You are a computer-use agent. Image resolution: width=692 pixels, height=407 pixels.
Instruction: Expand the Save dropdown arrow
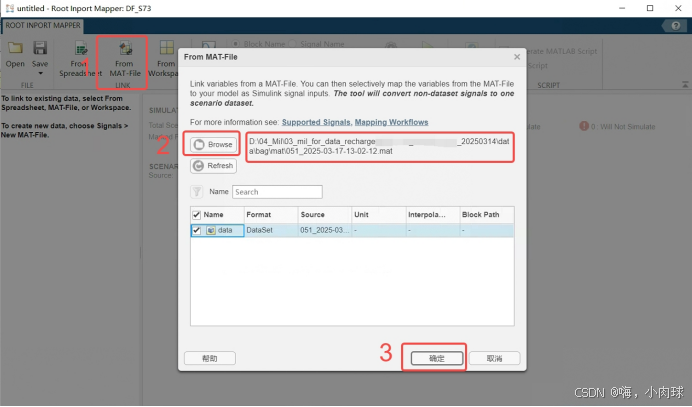pyautogui.click(x=40, y=73)
